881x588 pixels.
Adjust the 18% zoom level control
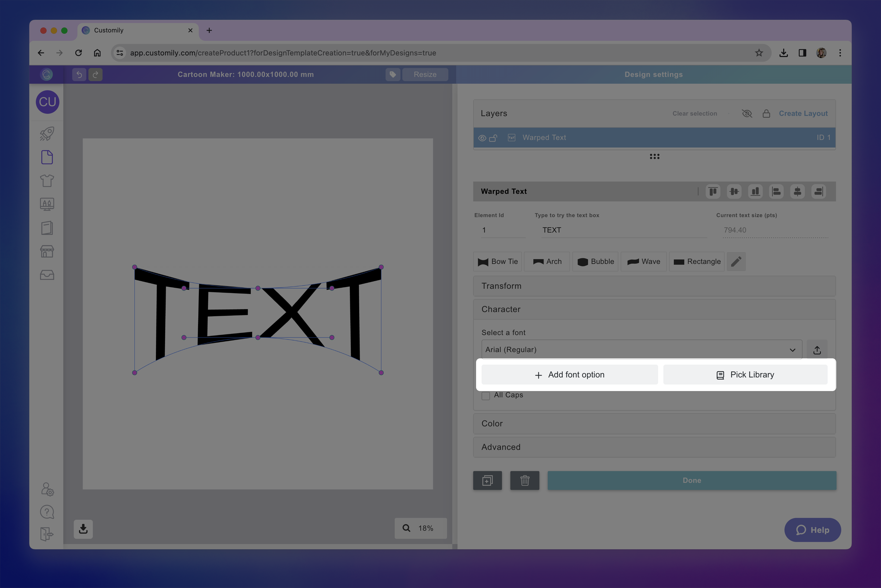(x=420, y=528)
